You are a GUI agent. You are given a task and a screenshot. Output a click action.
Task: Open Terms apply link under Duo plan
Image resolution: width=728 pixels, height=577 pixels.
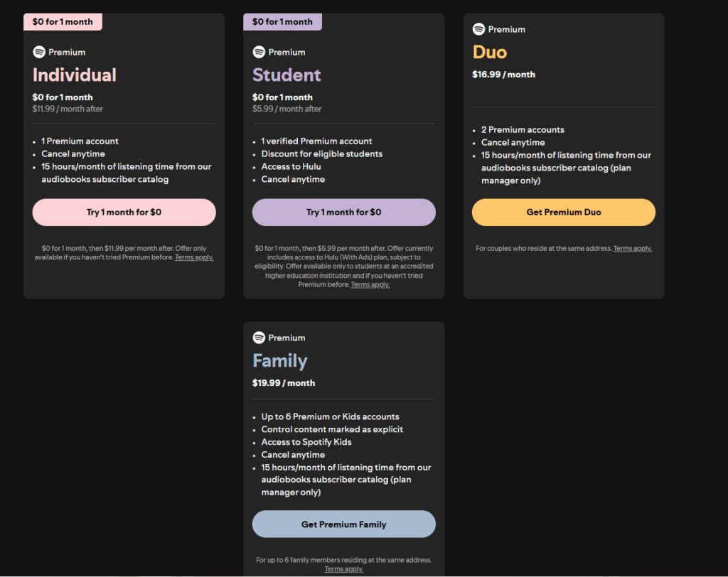pyautogui.click(x=632, y=249)
